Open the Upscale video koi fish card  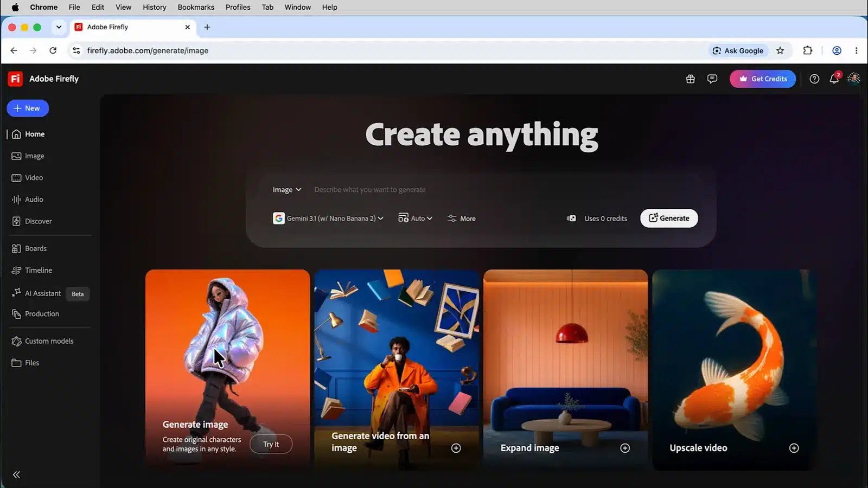point(734,370)
